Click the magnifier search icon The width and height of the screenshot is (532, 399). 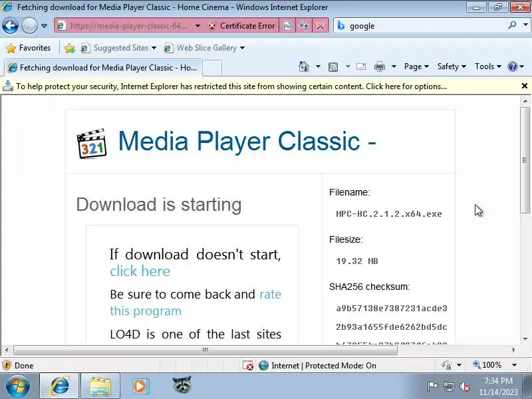coord(512,25)
